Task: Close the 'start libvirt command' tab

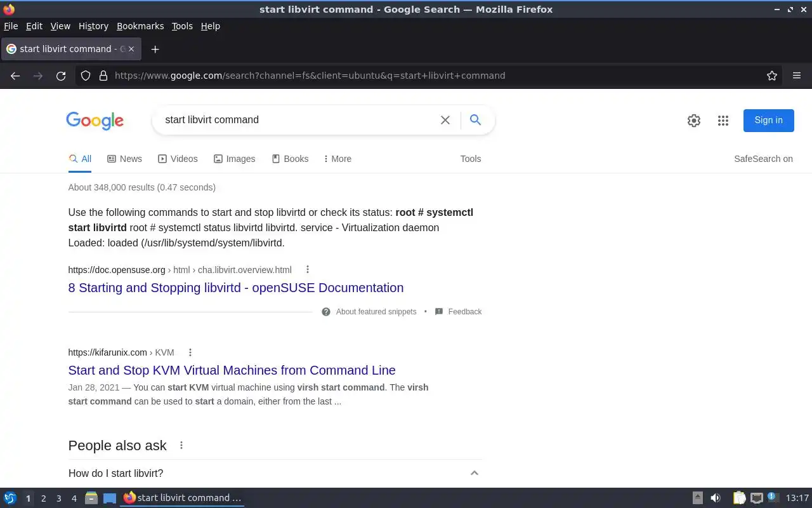Action: [x=131, y=49]
